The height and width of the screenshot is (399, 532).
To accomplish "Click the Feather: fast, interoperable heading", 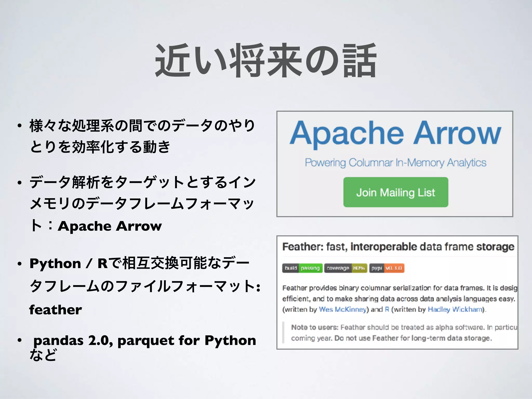I will coord(398,247).
